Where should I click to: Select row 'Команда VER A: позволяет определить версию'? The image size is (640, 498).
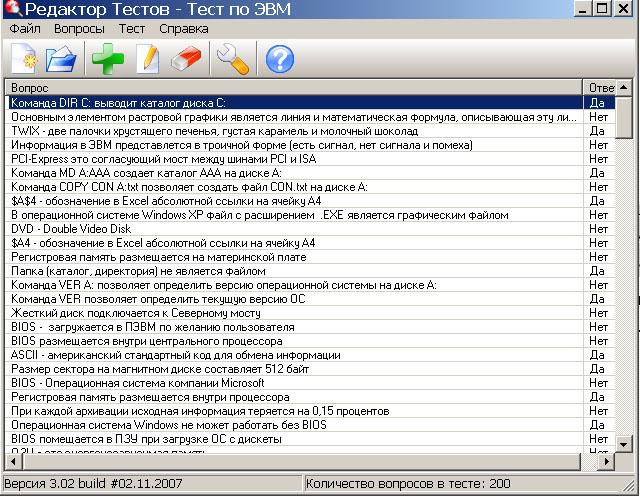310,285
